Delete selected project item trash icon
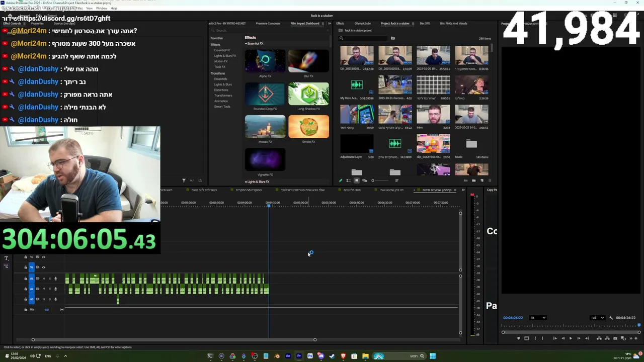 coord(490,180)
